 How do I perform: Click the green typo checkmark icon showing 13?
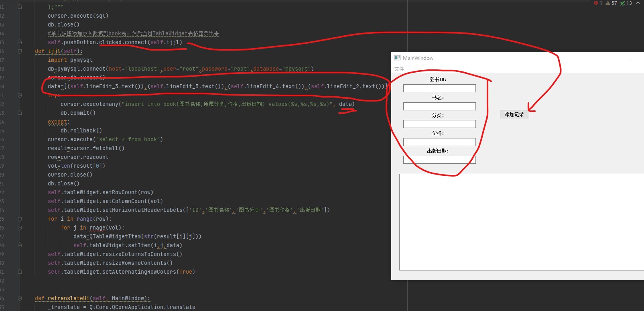pos(623,3)
